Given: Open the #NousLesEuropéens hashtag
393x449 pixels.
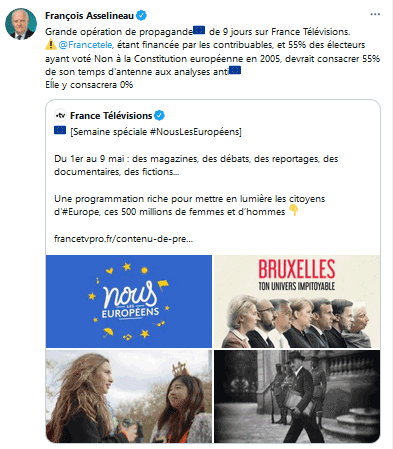Looking at the screenshot, I should point(194,132).
